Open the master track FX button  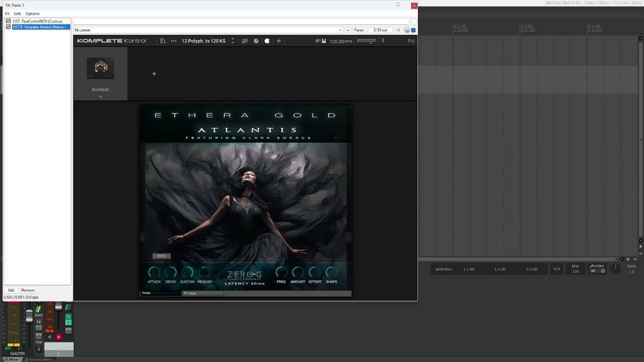point(39,322)
